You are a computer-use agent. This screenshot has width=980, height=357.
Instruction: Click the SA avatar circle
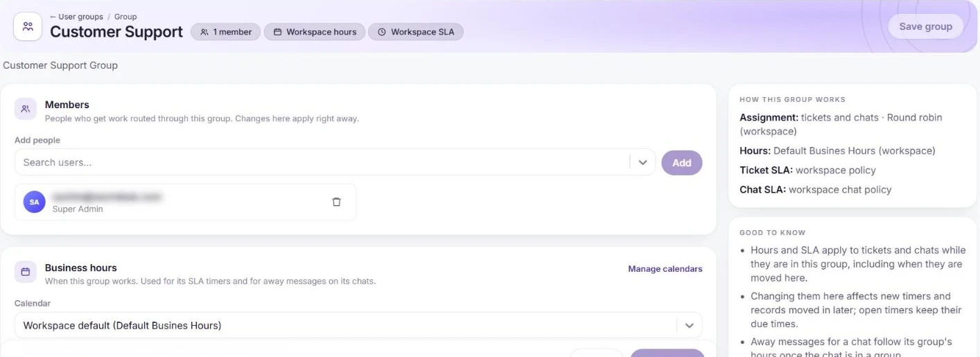(x=35, y=202)
